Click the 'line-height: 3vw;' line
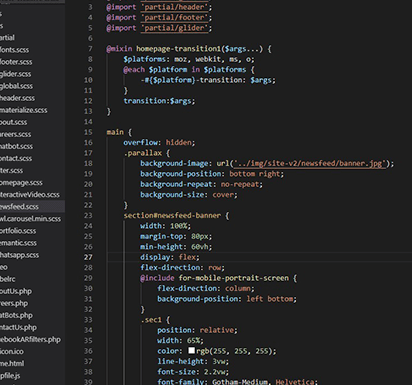412x385 pixels. [x=193, y=361]
